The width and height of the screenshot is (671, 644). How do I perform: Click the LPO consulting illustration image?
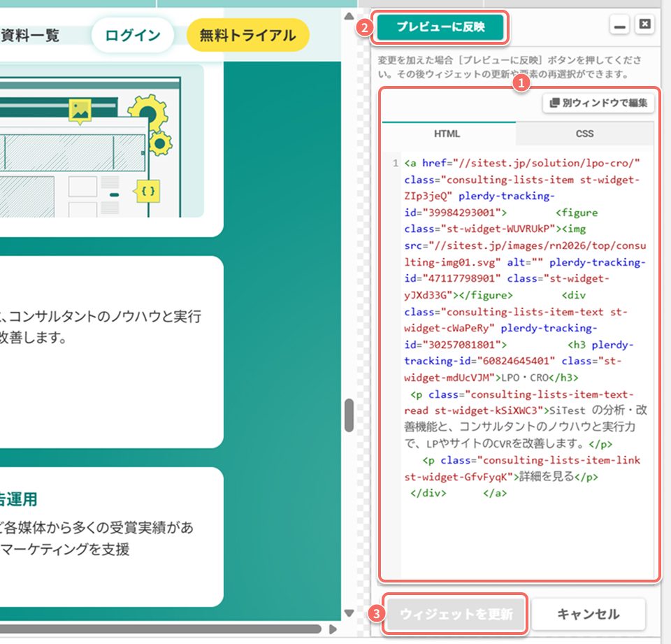pos(102,141)
